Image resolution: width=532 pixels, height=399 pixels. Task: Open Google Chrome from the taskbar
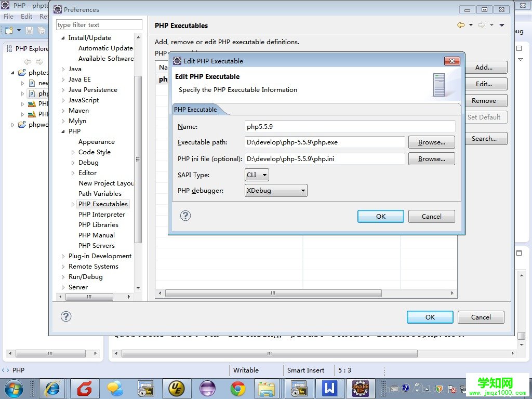coord(238,389)
